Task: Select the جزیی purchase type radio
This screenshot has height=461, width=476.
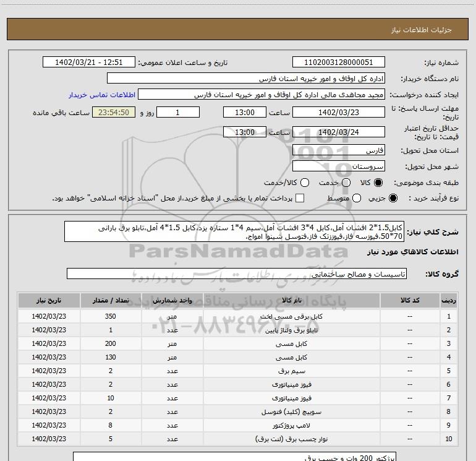Action: pyautogui.click(x=393, y=198)
